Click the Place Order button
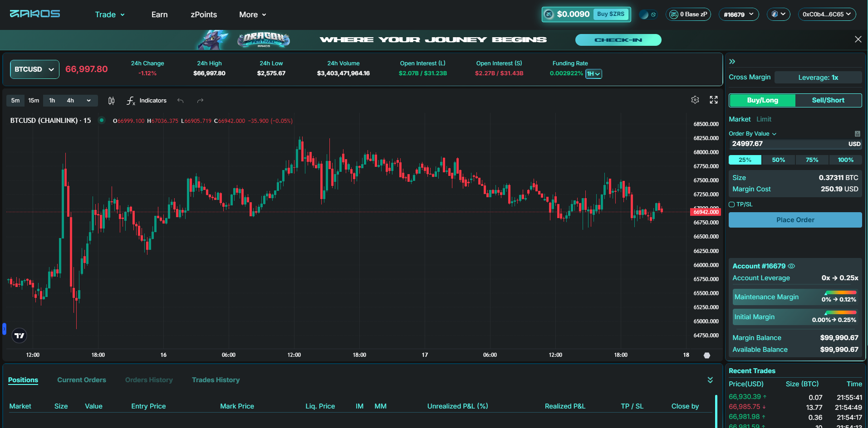Screen dimensions: 868x428 tap(795, 220)
